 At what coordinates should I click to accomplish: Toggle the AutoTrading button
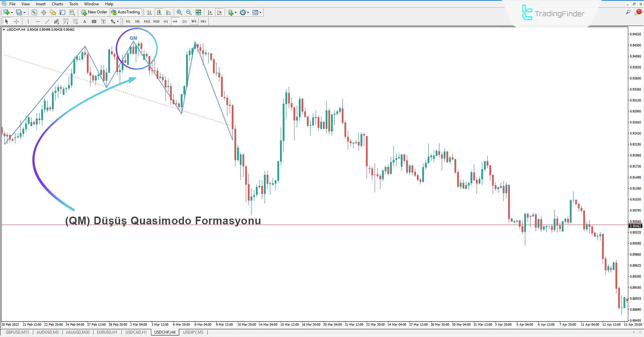(125, 12)
